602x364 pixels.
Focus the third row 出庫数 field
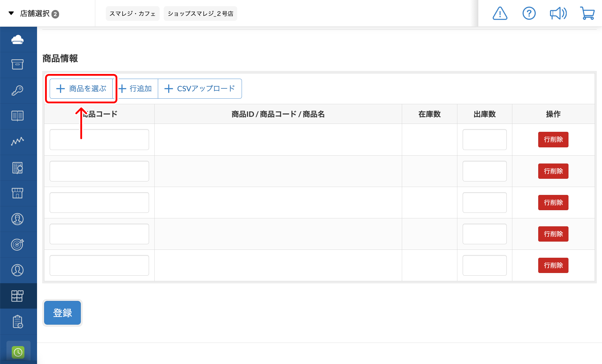click(x=485, y=203)
